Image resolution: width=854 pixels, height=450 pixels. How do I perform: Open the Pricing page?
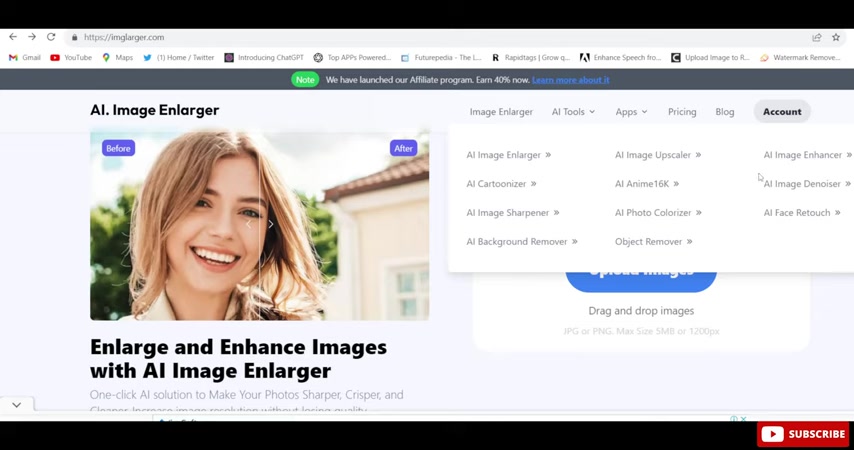pyautogui.click(x=682, y=112)
